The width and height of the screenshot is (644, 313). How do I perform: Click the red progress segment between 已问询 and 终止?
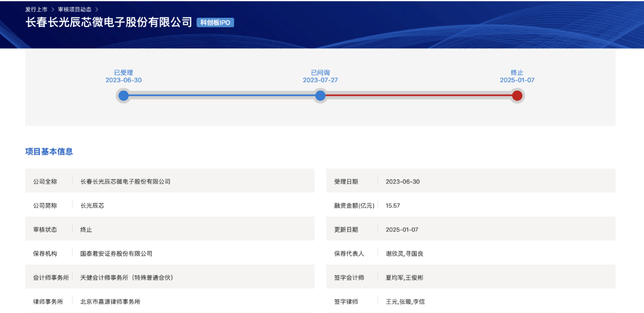click(419, 95)
